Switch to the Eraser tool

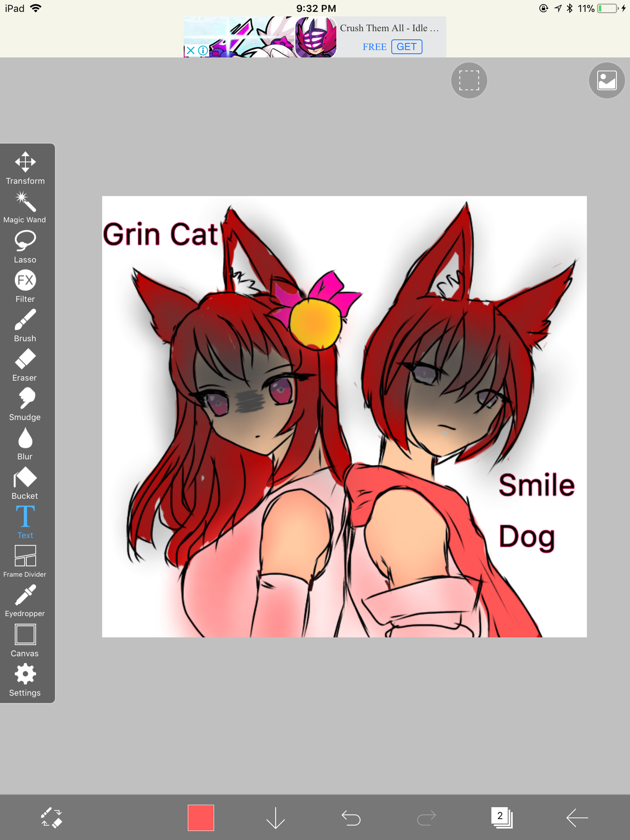25,365
